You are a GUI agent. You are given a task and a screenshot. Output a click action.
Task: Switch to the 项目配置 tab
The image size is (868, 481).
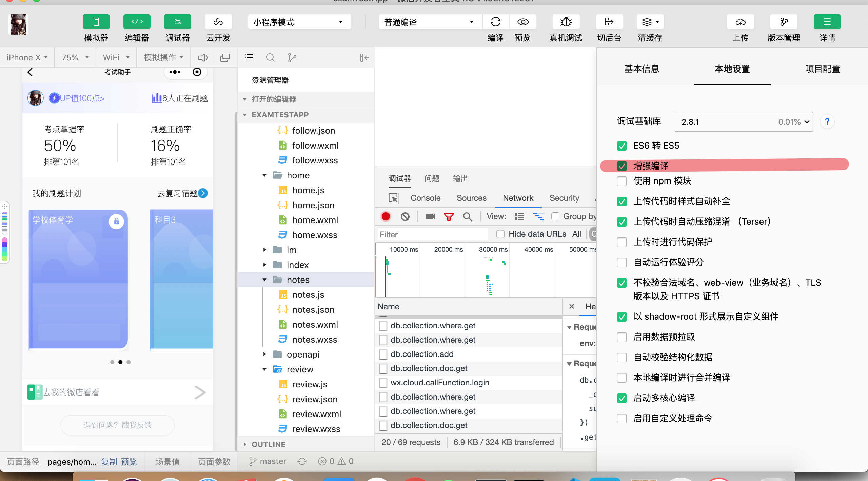pyautogui.click(x=822, y=69)
